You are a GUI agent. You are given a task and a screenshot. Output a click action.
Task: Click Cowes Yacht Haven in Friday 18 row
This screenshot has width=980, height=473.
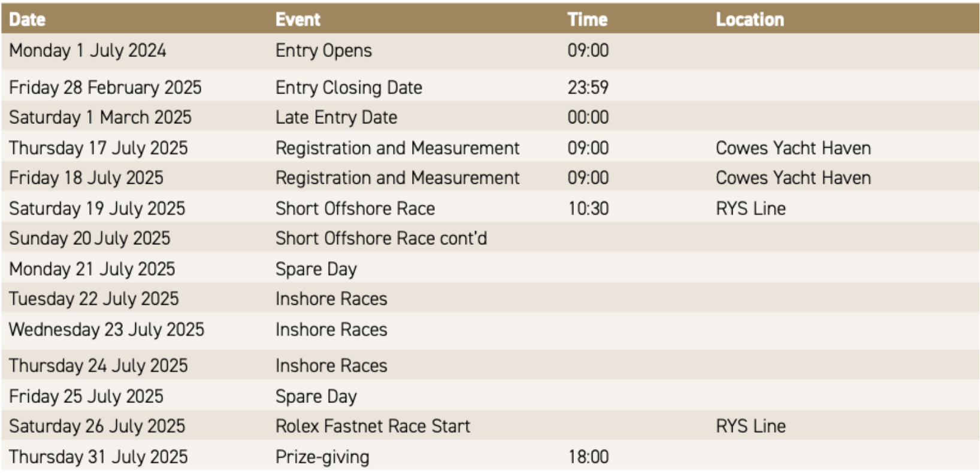pyautogui.click(x=793, y=178)
